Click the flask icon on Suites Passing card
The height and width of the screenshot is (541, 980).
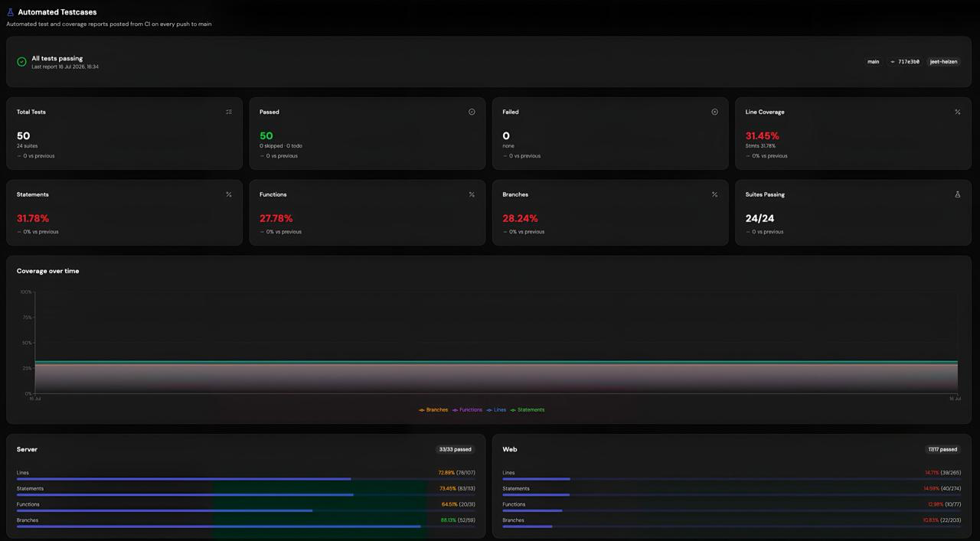tap(957, 194)
